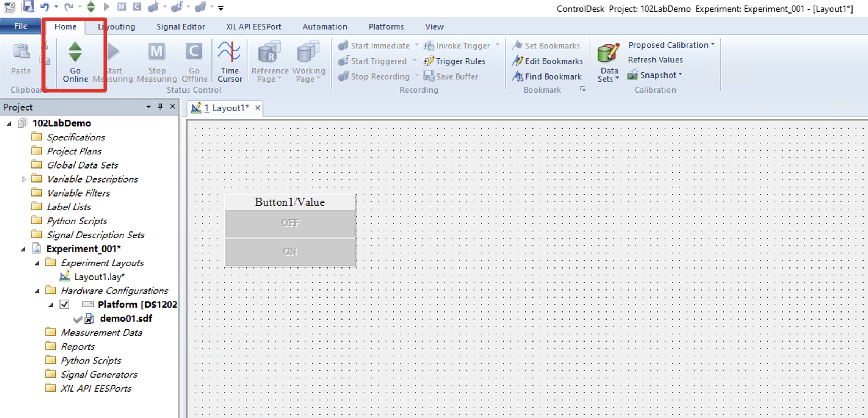Click the Go Online icon

click(75, 52)
